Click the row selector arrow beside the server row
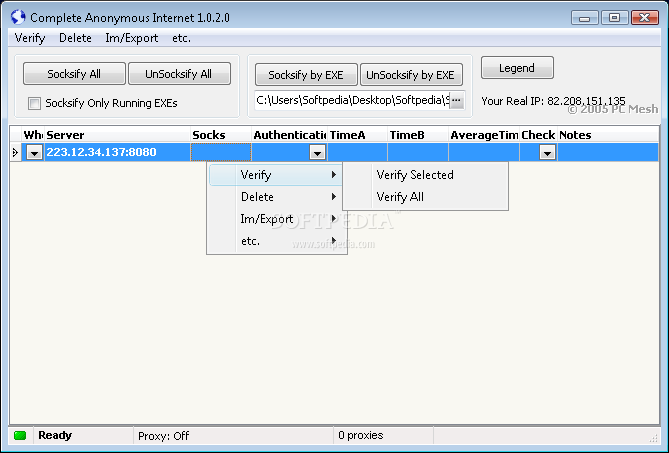Viewport: 669px width, 453px height. click(15, 152)
